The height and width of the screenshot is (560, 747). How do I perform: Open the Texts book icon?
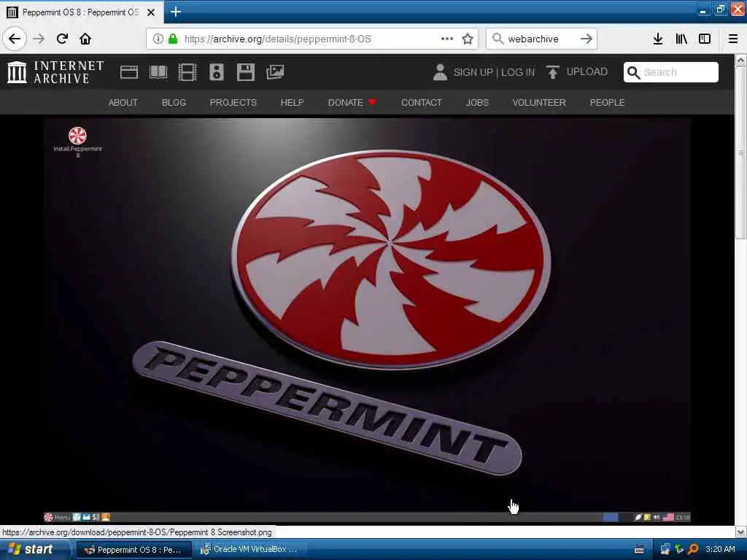(x=158, y=72)
